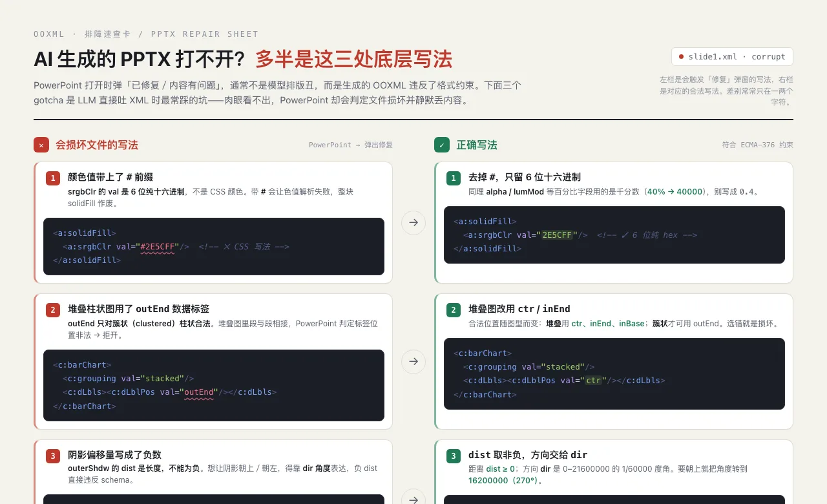This screenshot has width=827, height=504.
Task: Click red number badge 2 on 堆叠柱状图 card
Action: (53, 310)
